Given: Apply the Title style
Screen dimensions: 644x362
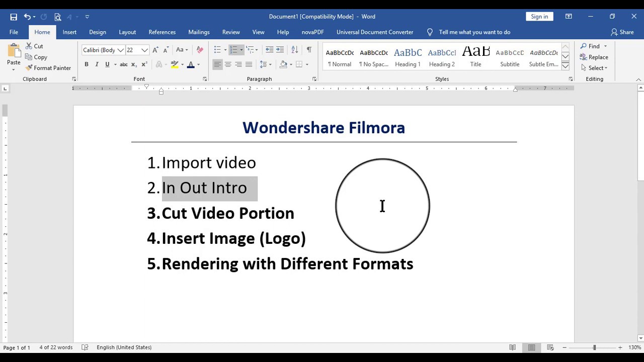Looking at the screenshot, I should (x=475, y=57).
